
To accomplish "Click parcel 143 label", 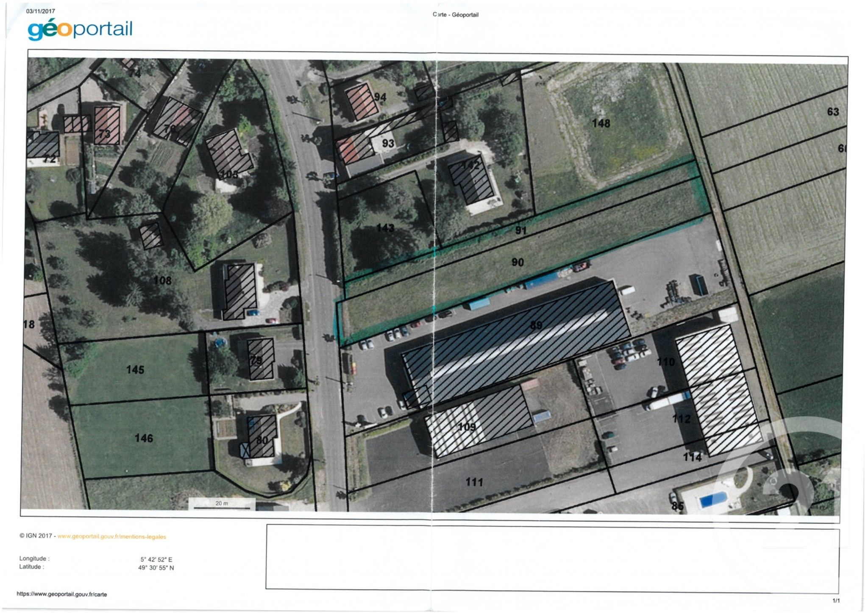I will click(385, 228).
